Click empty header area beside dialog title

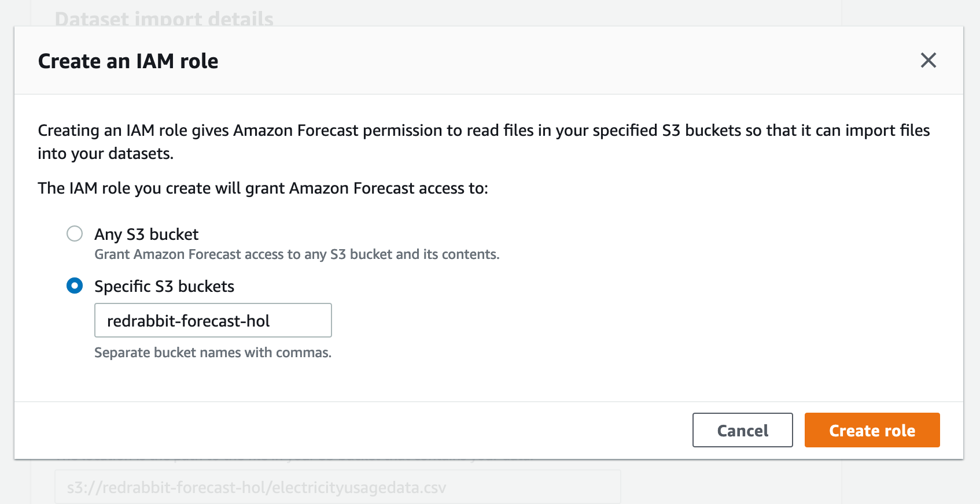pyautogui.click(x=567, y=61)
